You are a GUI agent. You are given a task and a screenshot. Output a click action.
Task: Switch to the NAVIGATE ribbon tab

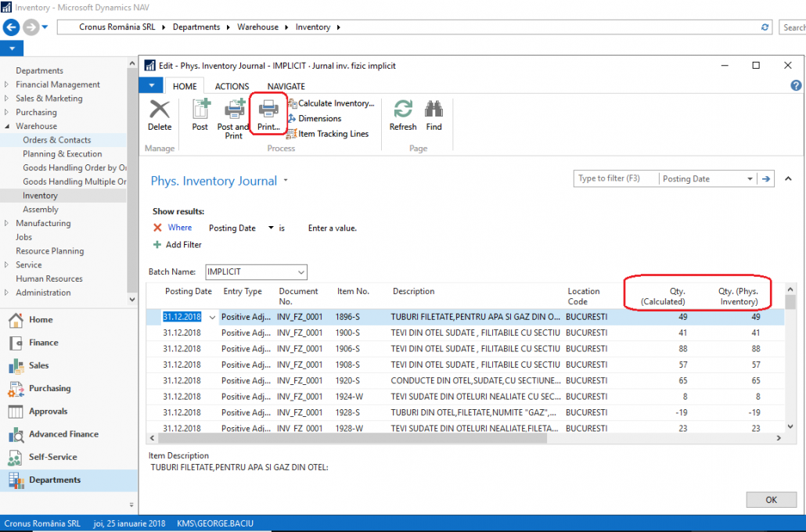pyautogui.click(x=286, y=86)
